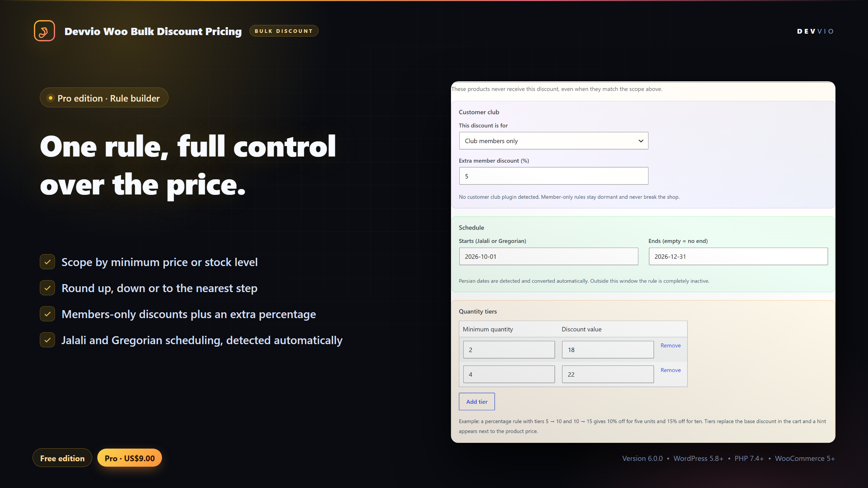The height and width of the screenshot is (488, 868).
Task: Click minimum quantity field with value 4
Action: (509, 374)
